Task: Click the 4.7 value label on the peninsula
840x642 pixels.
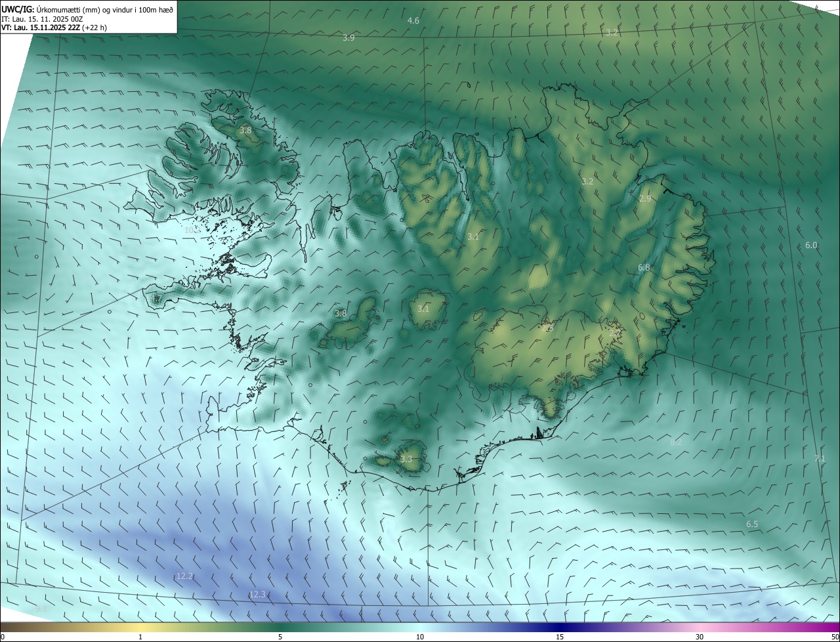Action: (x=156, y=299)
